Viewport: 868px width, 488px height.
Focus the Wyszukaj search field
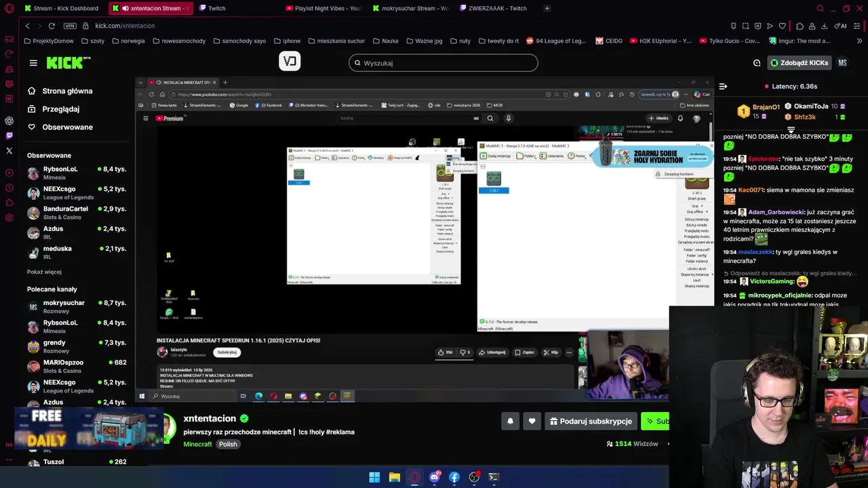click(x=443, y=63)
